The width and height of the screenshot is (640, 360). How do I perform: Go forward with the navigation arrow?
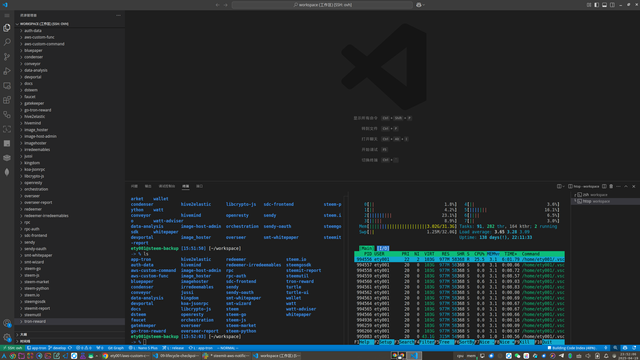(x=225, y=5)
